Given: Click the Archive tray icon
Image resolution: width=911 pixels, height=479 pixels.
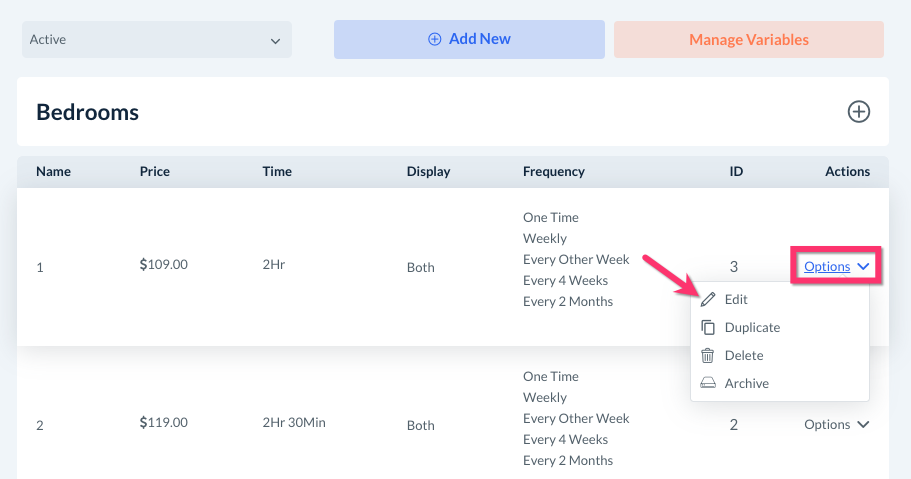Looking at the screenshot, I should tap(708, 383).
